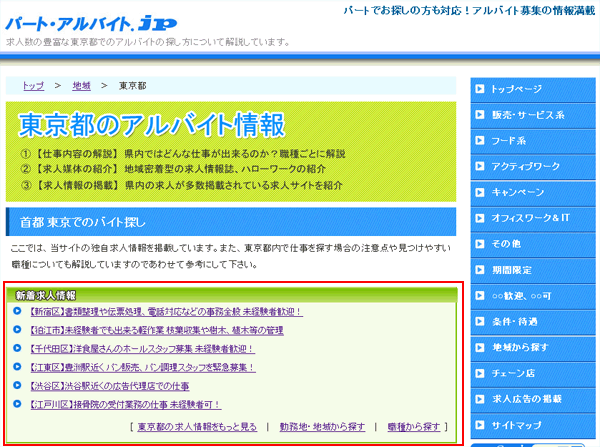This screenshot has height=447, width=600.
Task: Click bullet icon beside 新宿区 job listing
Action: [17, 310]
